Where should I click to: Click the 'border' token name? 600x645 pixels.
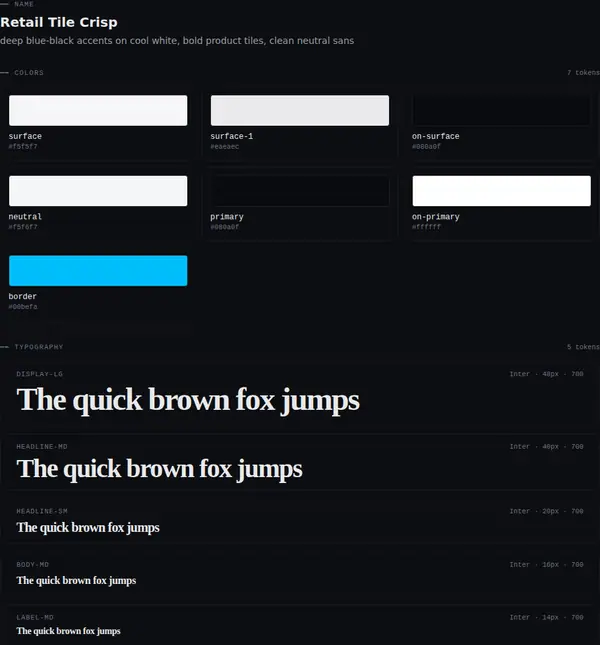(x=23, y=297)
